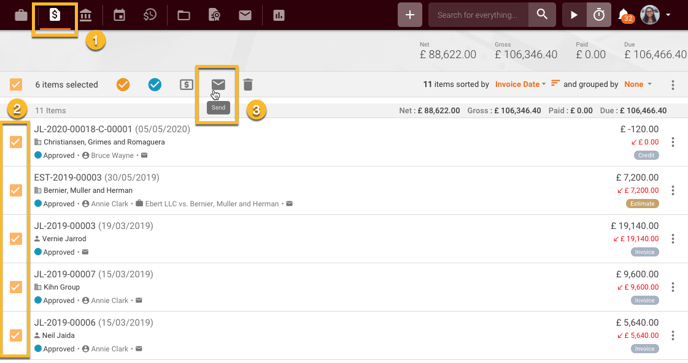Open the documents folder icon
The height and width of the screenshot is (363, 688).
coord(183,16)
